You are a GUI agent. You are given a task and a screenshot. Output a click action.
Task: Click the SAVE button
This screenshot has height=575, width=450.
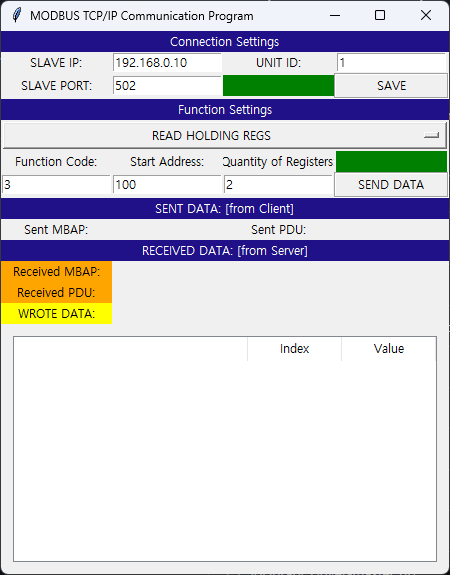coord(391,86)
